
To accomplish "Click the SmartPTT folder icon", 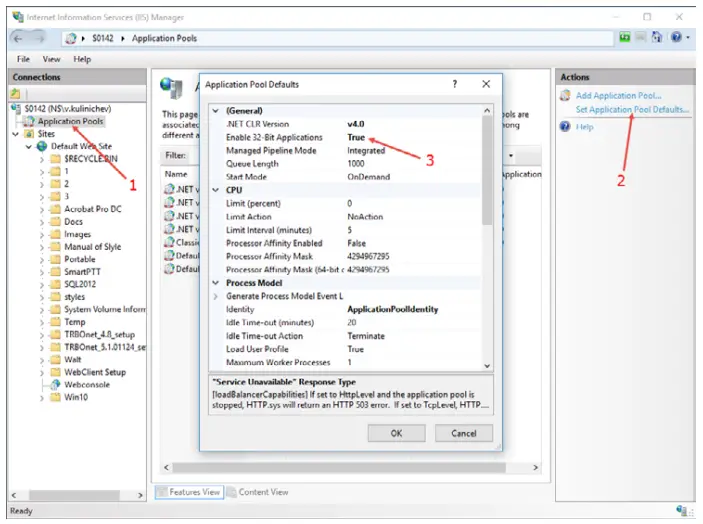I will click(x=55, y=272).
